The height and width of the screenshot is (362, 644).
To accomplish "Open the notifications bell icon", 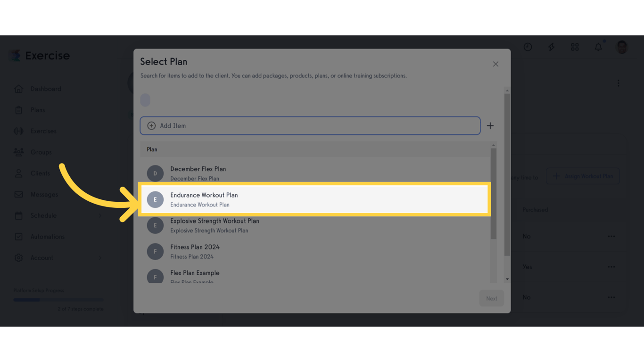I will tap(598, 47).
